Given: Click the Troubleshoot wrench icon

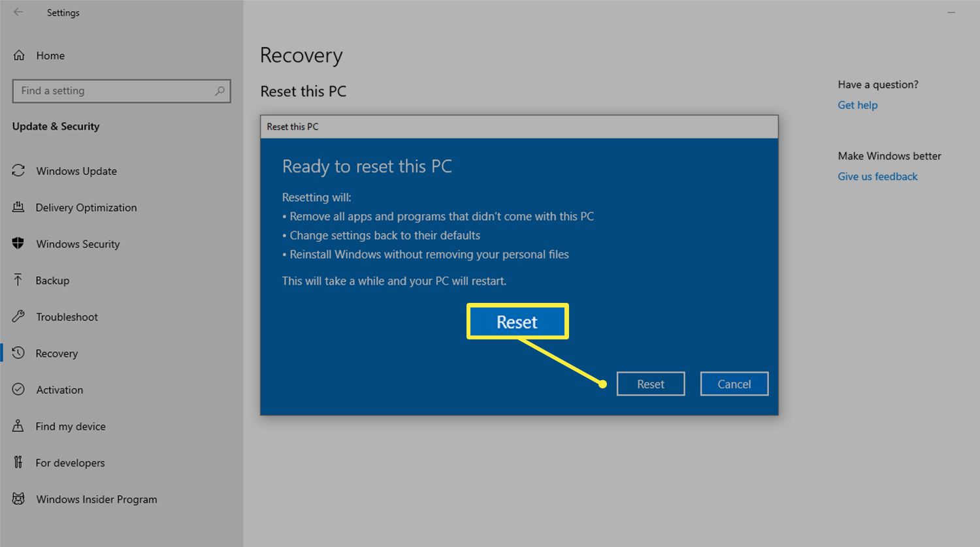Looking at the screenshot, I should 18,317.
